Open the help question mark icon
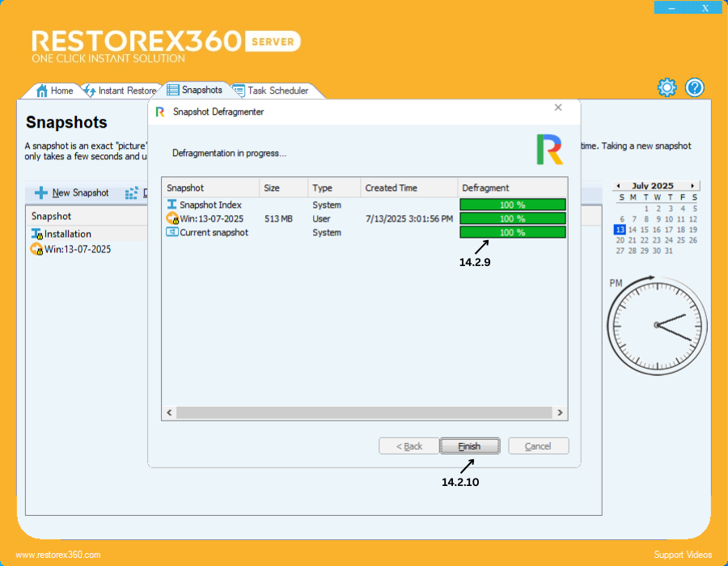 [x=695, y=87]
